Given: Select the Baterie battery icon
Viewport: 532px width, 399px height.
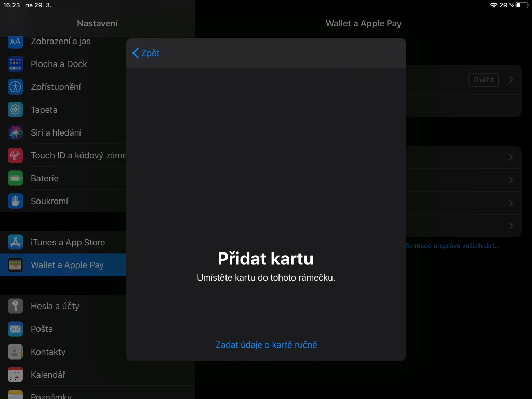Looking at the screenshot, I should coord(16,178).
